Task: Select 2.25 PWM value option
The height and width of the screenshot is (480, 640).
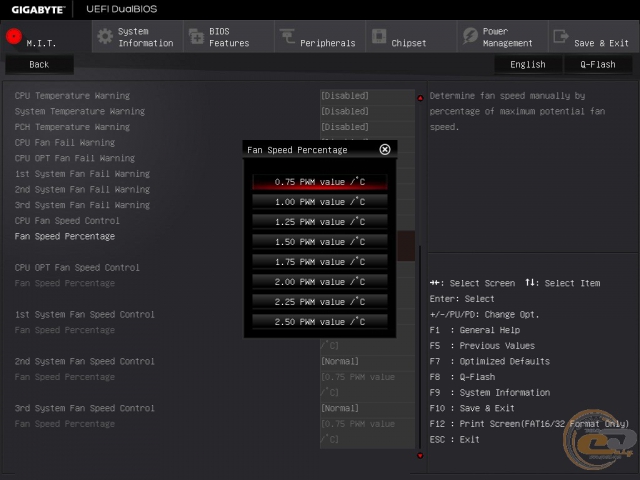Action: tap(320, 302)
